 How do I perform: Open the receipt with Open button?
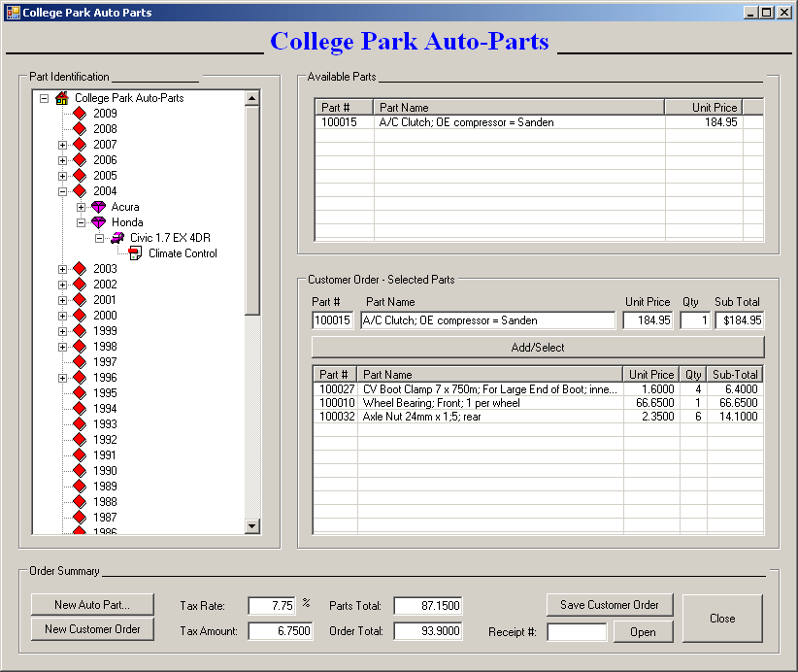[x=644, y=632]
